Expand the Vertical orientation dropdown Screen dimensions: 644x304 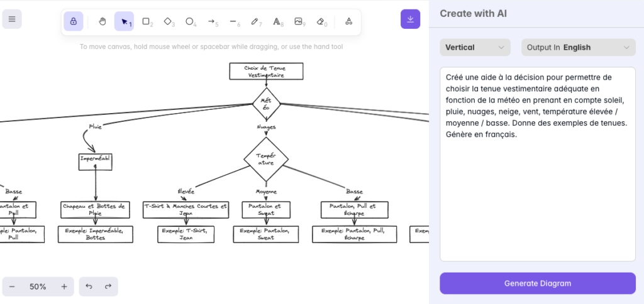click(475, 47)
